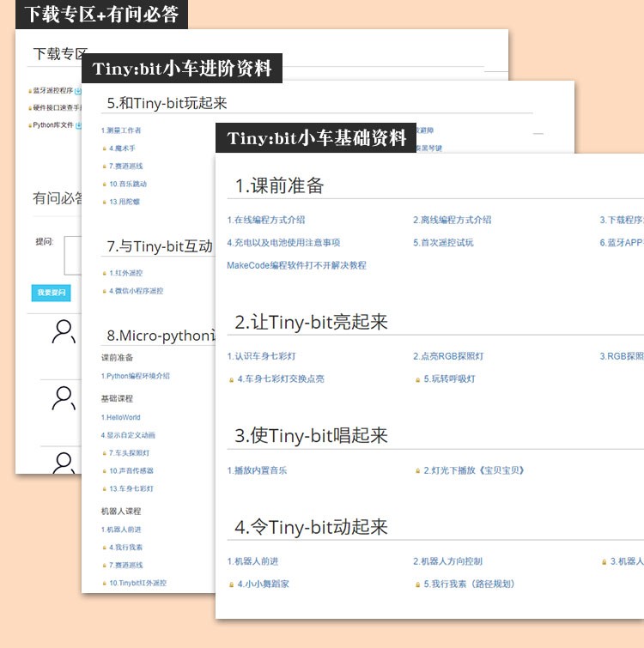Click bottom cut-off user avatar in 有问必答 list
644x648 pixels.
pyautogui.click(x=64, y=463)
